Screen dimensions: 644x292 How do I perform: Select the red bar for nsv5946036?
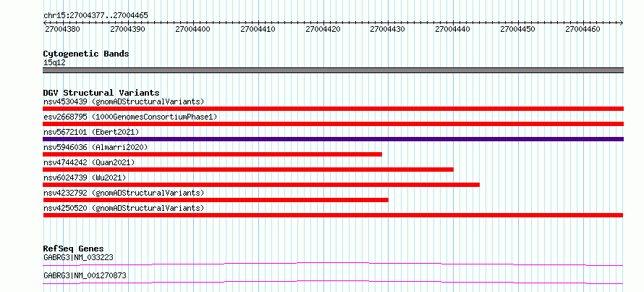coord(212,154)
